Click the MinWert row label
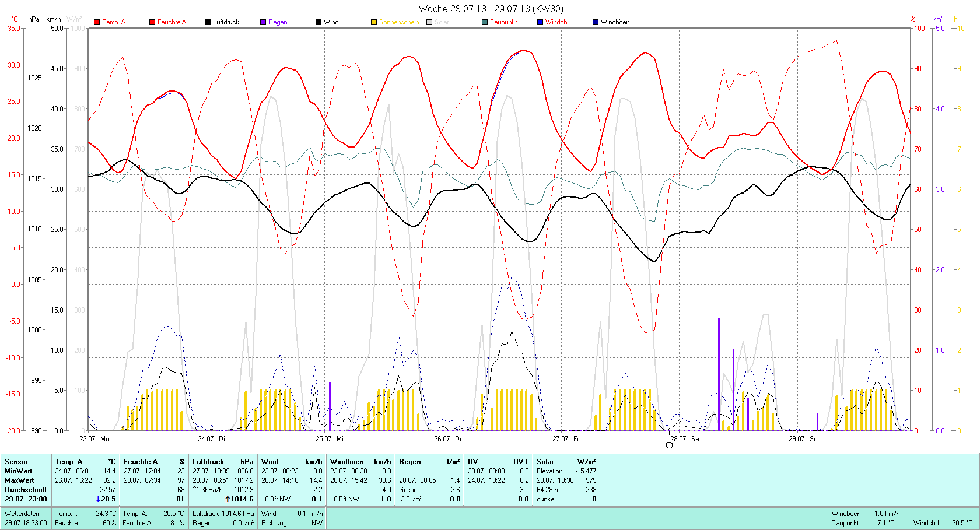Screen dimensions: 980x530 pyautogui.click(x=19, y=471)
